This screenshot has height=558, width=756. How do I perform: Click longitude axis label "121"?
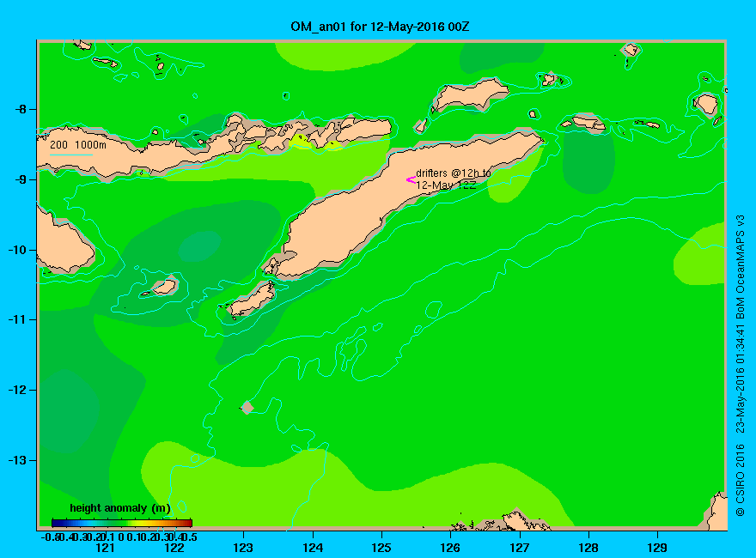tap(105, 548)
